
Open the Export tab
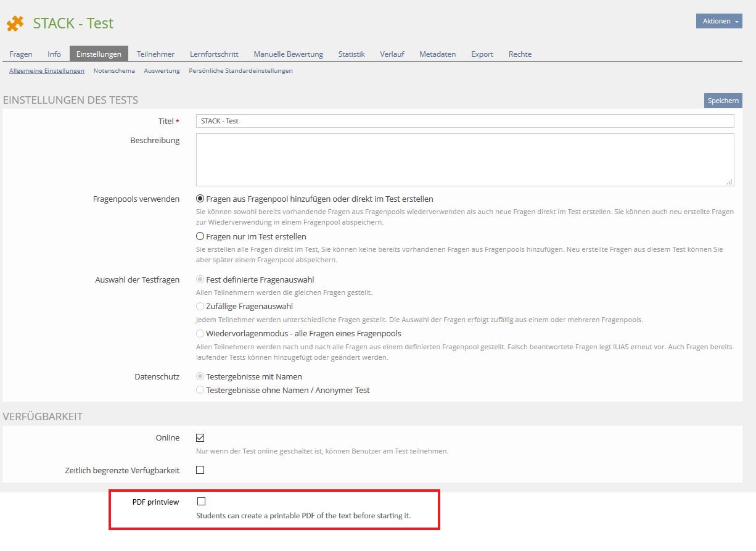(x=482, y=54)
